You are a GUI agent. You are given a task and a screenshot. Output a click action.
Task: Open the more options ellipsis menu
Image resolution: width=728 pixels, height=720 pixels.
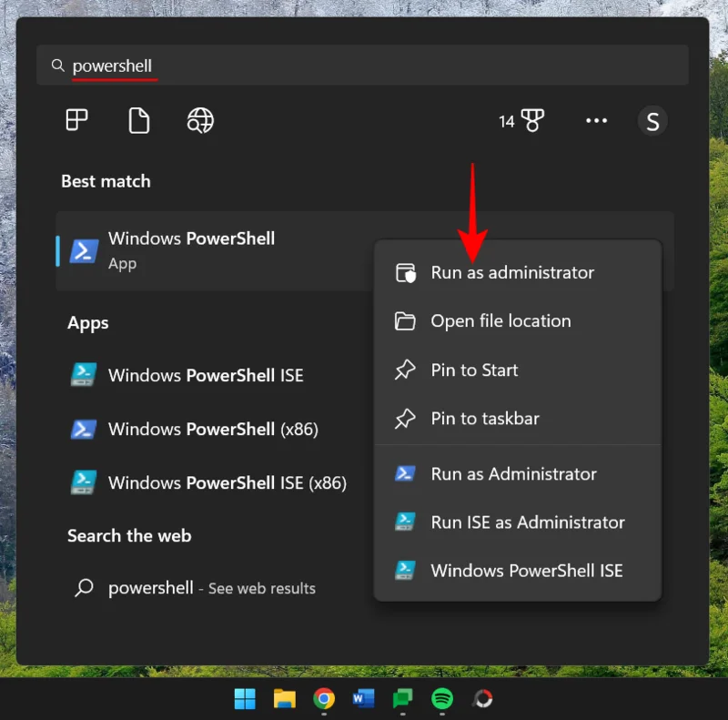[596, 120]
